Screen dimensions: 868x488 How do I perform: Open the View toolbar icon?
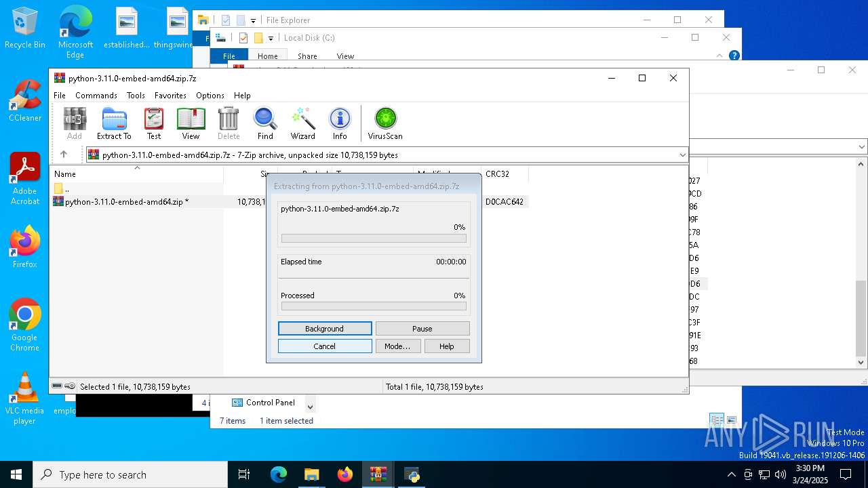(191, 124)
